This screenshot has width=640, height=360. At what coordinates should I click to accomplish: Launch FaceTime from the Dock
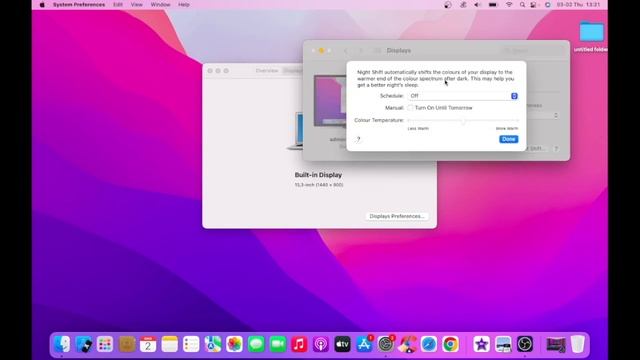278,344
